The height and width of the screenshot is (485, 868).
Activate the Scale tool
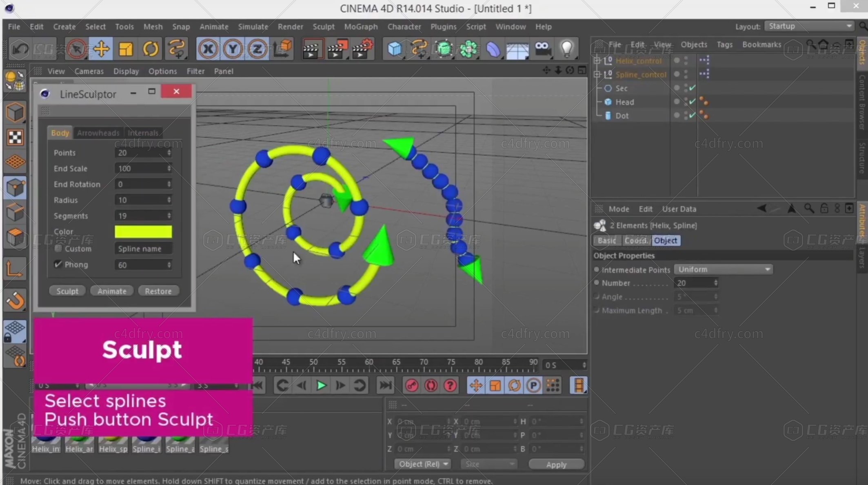(x=126, y=49)
